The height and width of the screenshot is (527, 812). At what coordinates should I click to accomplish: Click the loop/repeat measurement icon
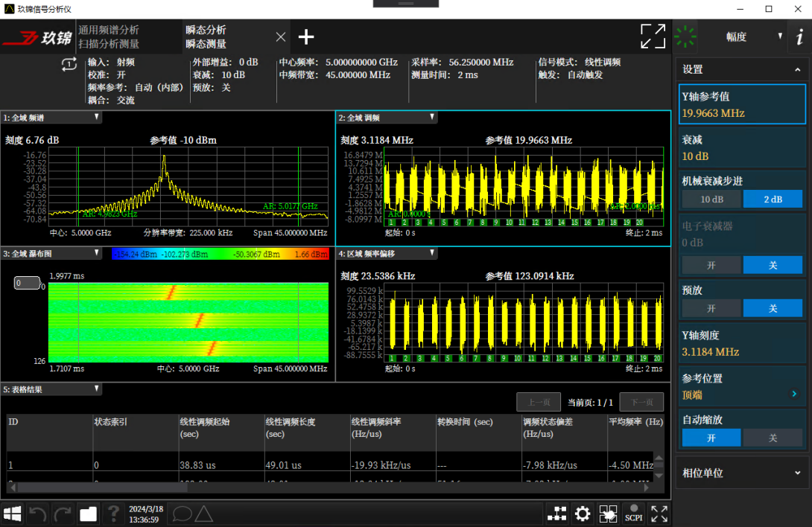pos(69,64)
